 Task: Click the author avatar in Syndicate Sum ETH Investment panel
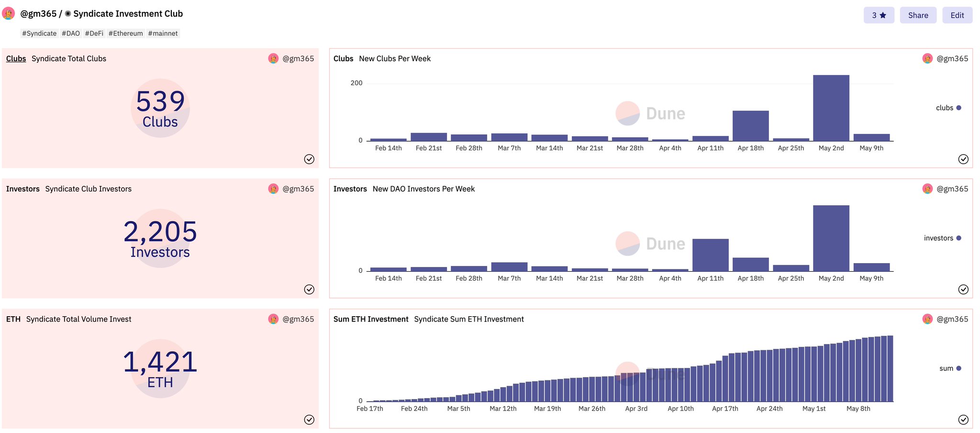click(x=927, y=319)
